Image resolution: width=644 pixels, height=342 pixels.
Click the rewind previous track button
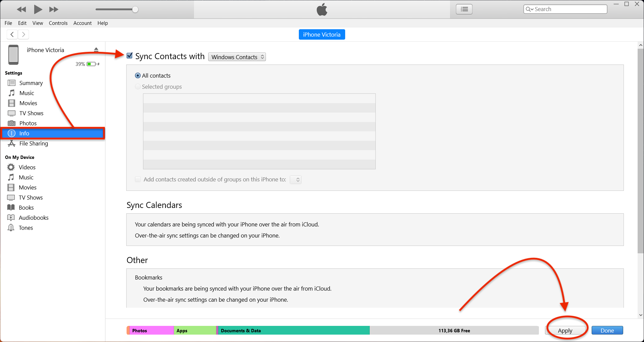pyautogui.click(x=21, y=9)
